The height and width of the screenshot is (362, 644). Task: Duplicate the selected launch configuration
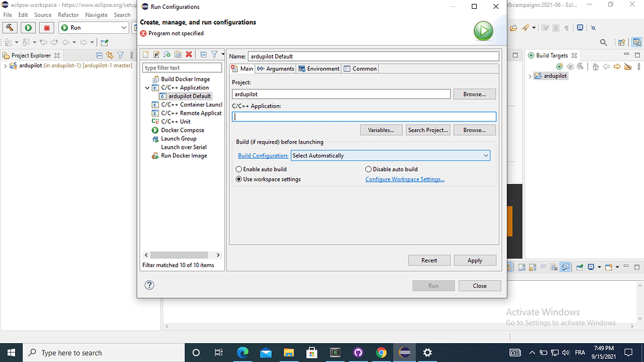pos(178,55)
